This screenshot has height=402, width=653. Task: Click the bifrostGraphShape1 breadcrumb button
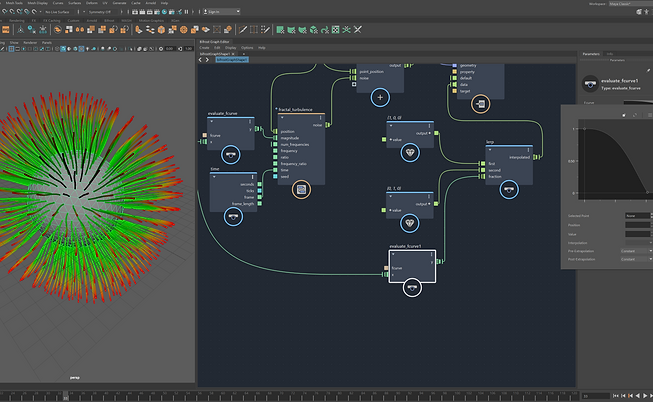232,60
